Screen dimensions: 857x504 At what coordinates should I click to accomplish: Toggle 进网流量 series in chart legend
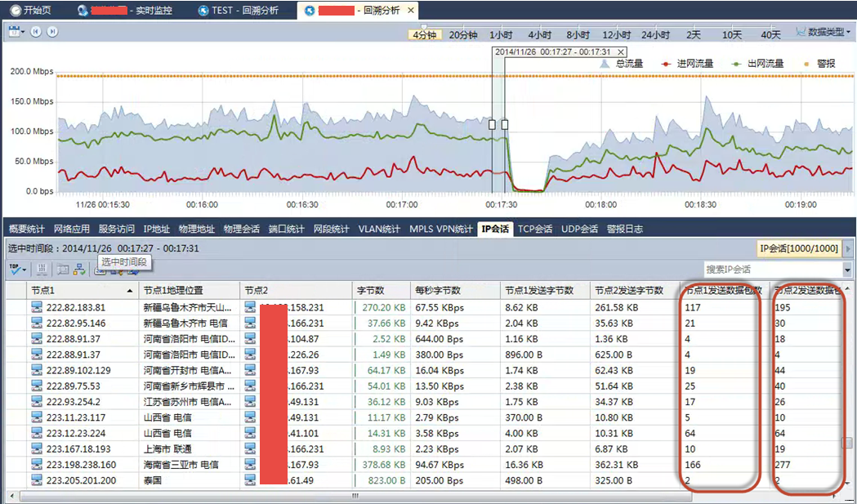point(688,64)
